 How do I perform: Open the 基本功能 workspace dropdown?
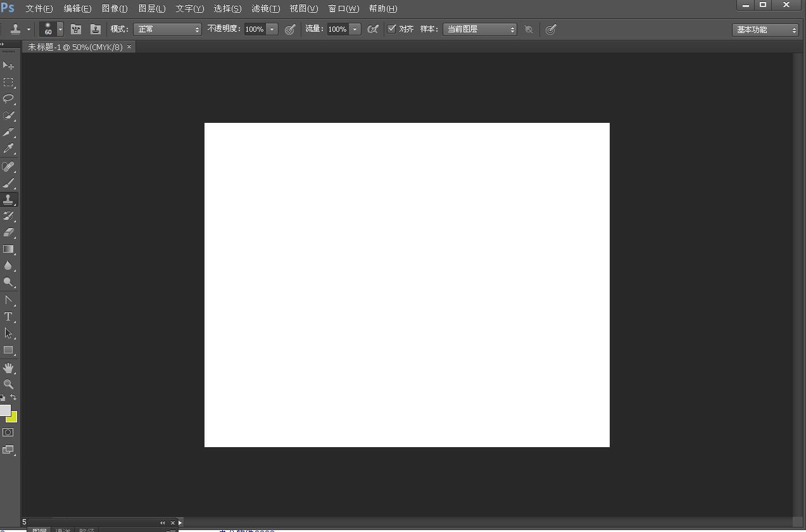click(765, 30)
